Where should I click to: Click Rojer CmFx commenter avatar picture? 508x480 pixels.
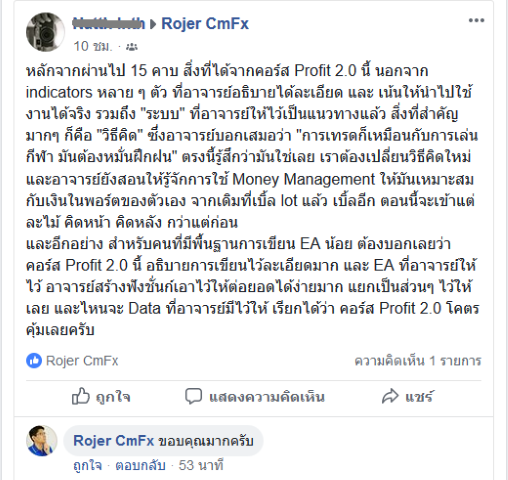click(42, 441)
